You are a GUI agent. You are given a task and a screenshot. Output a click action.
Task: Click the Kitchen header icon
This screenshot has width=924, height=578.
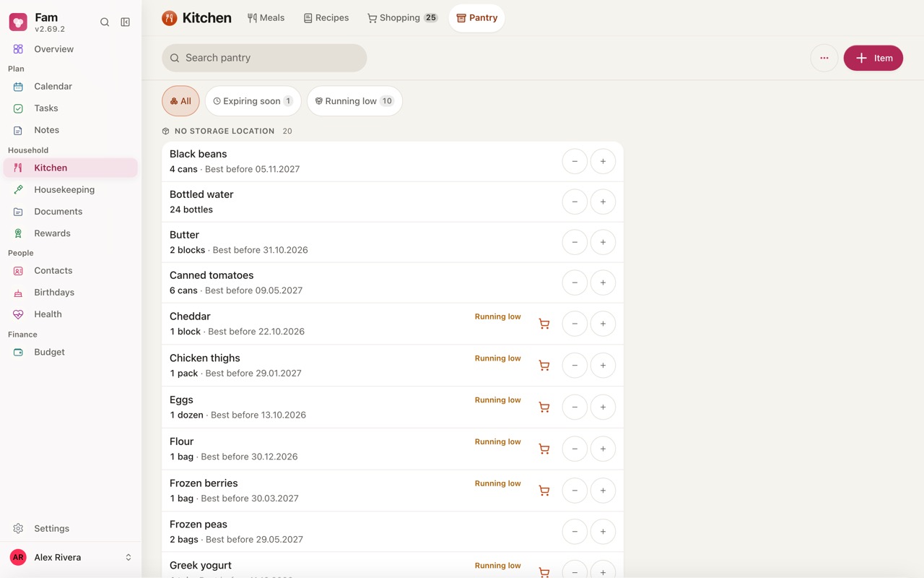click(170, 18)
